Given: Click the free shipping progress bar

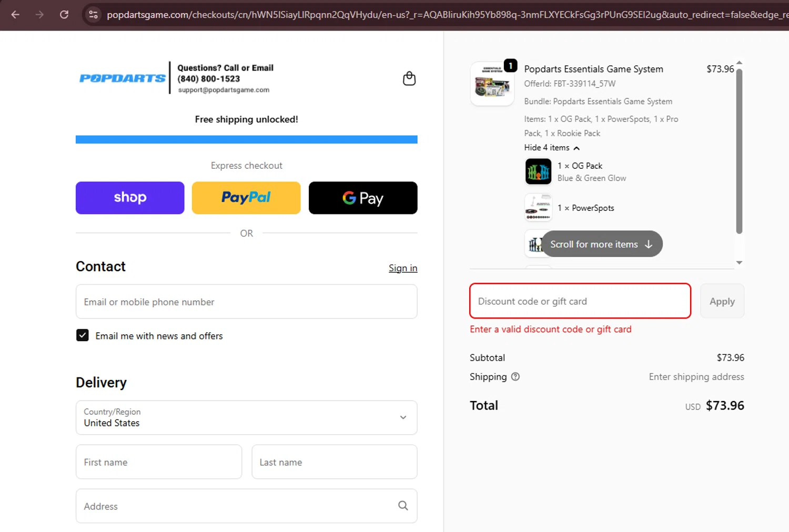Looking at the screenshot, I should click(x=246, y=139).
